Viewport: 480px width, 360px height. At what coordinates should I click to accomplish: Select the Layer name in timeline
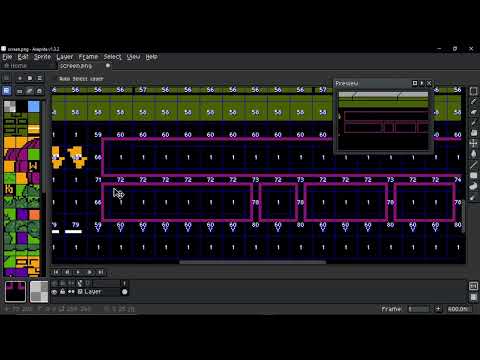click(x=93, y=292)
